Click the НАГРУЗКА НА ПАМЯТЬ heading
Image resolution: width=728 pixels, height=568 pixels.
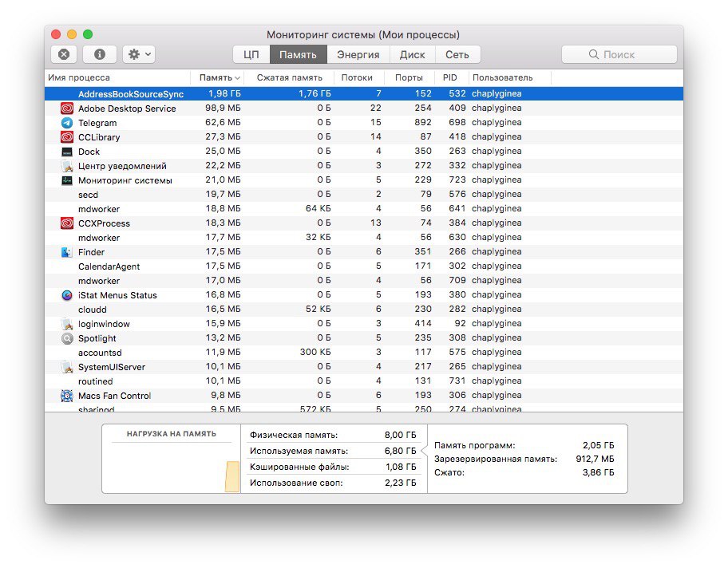[172, 434]
